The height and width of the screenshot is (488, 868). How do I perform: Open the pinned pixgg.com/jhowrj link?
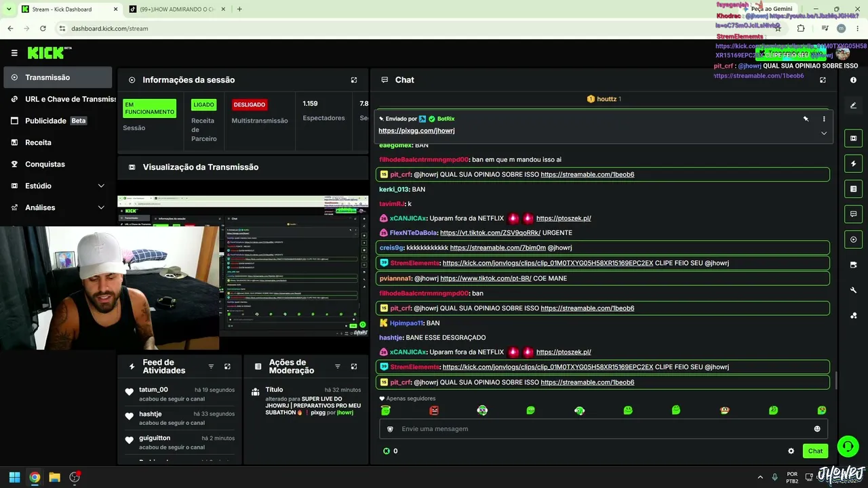tap(416, 131)
